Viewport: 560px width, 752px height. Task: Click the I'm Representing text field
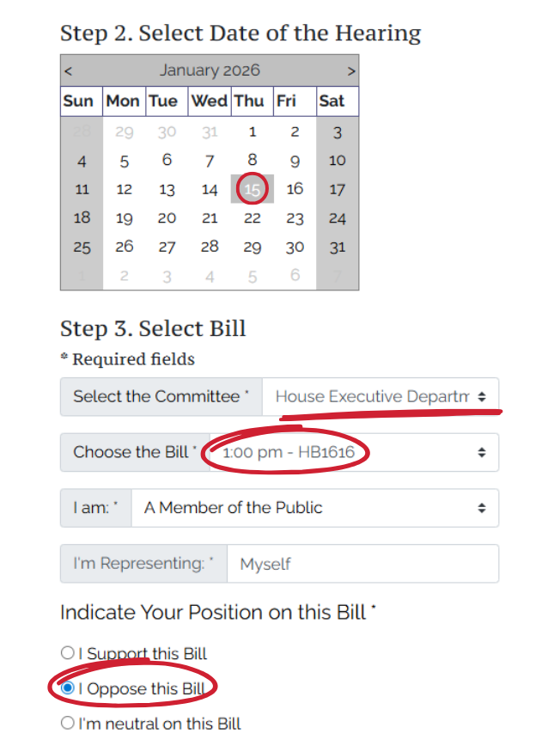click(x=362, y=564)
